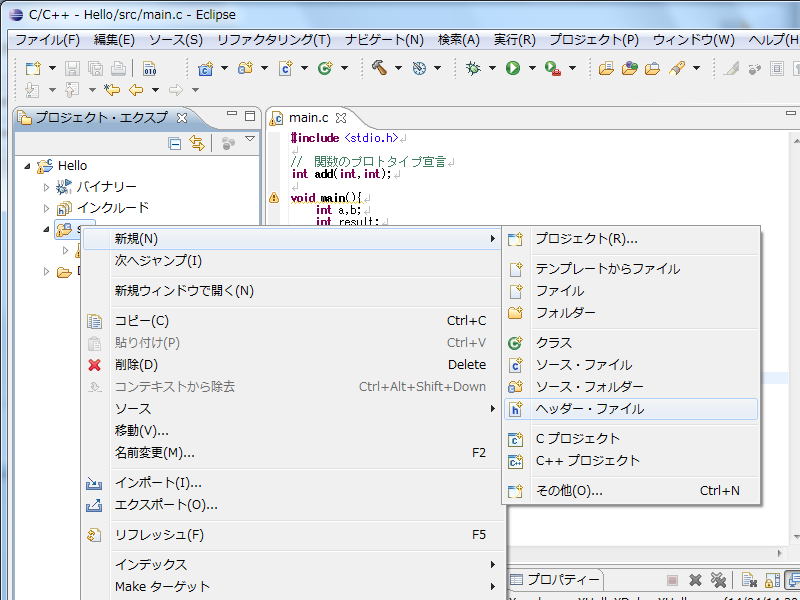Click the New file toolbar icon
The width and height of the screenshot is (800, 600).
tap(33, 68)
